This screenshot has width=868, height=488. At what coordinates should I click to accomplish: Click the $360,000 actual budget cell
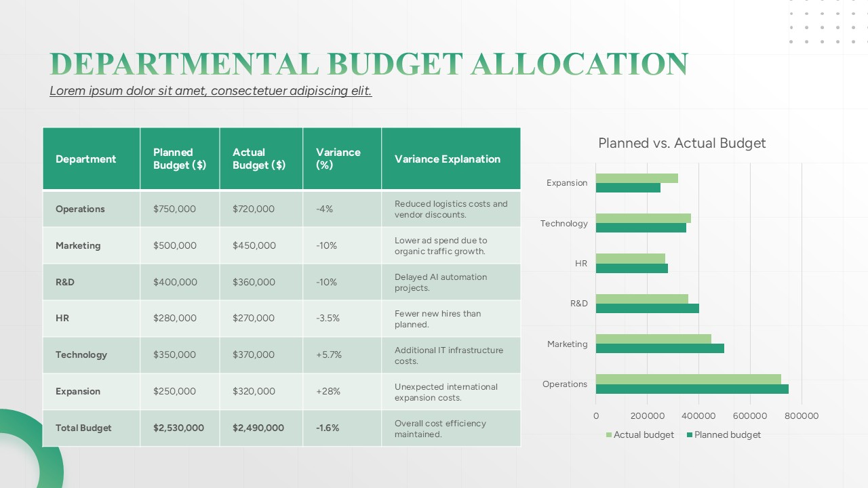(261, 282)
